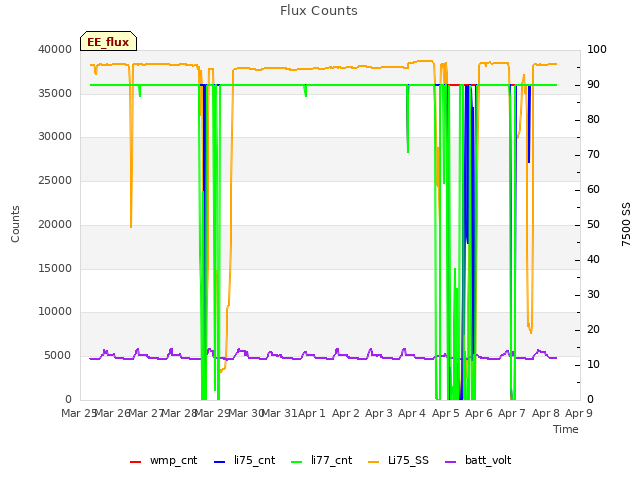This screenshot has width=640, height=480.
Task: Click the 35000 y-axis tick label
Action: pyautogui.click(x=55, y=93)
